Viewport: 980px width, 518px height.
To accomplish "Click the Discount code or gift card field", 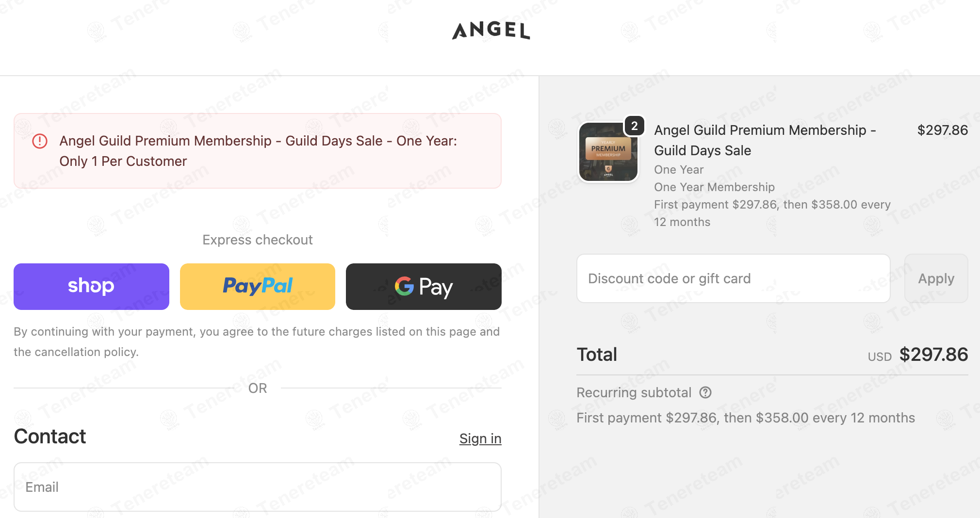I will [x=733, y=278].
